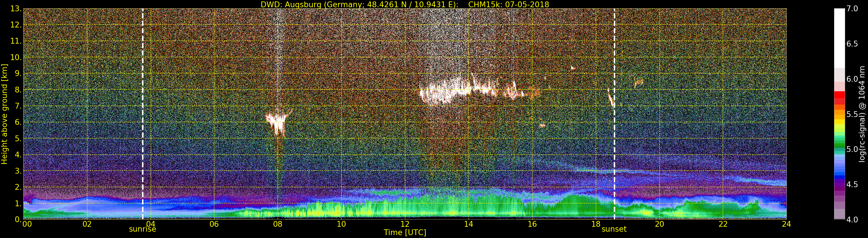Click the plot title with Augsburg coordinates
Screen dimensions: 868x238
click(x=405, y=4)
